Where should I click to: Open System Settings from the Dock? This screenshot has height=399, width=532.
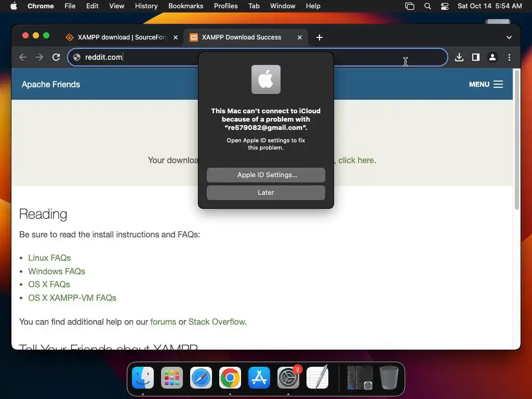pos(288,378)
